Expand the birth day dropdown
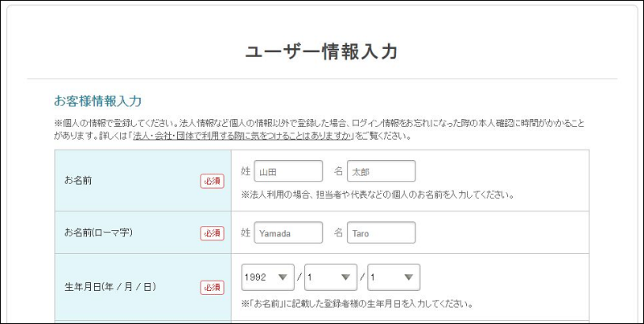Screen dimensions: 644x324 [394, 277]
